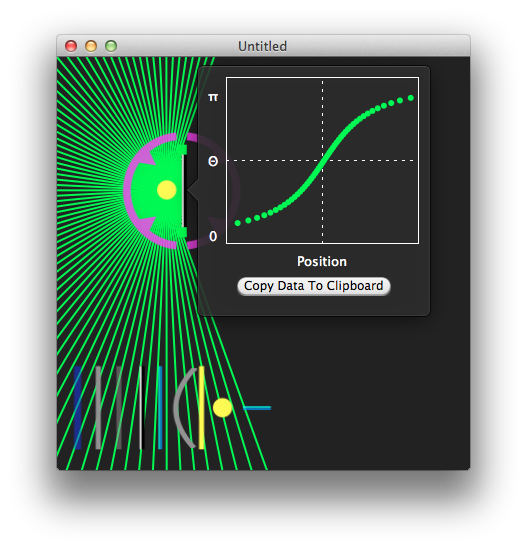This screenshot has width=527, height=549.
Task: Click inside the green phase plot graph
Action: 323,160
